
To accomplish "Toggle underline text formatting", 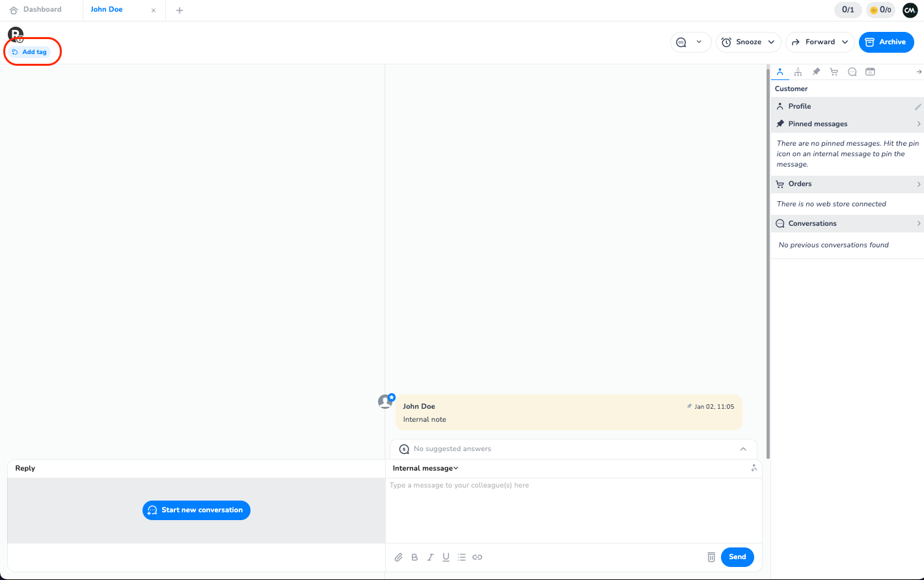I will [446, 557].
